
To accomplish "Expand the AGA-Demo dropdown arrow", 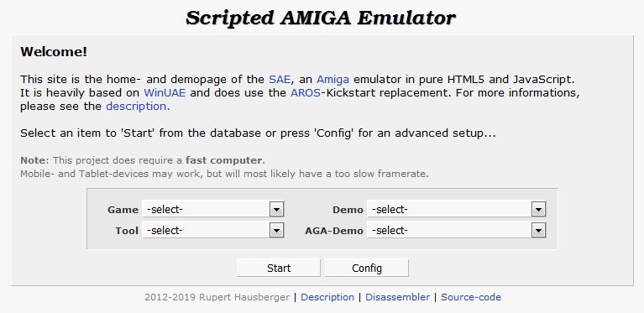I will pos(538,231).
